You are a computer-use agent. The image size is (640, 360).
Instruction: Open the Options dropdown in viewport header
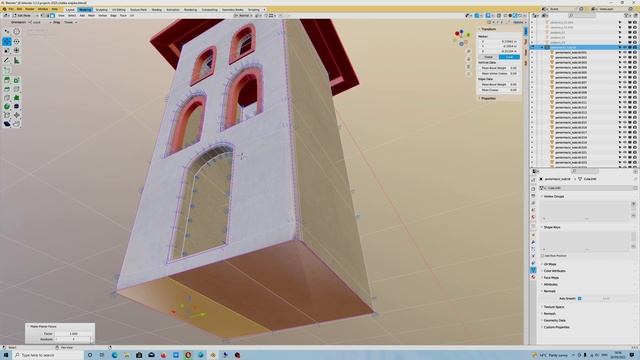click(x=518, y=22)
